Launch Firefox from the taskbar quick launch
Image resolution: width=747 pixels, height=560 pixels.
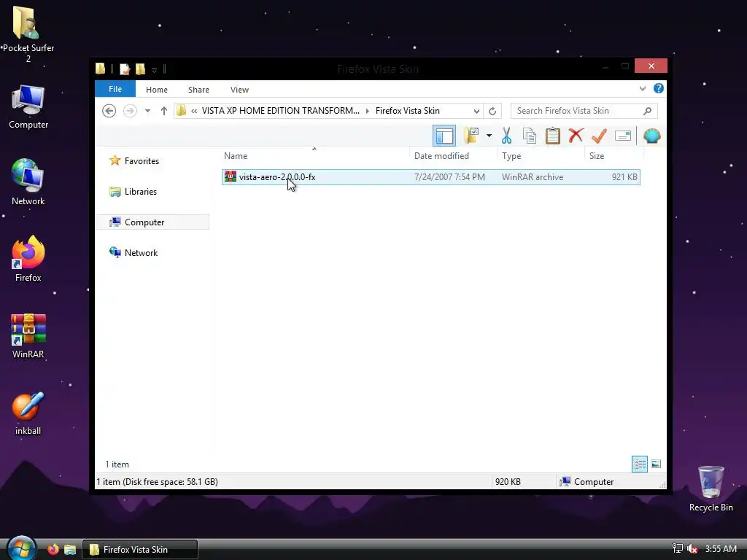[x=53, y=550]
